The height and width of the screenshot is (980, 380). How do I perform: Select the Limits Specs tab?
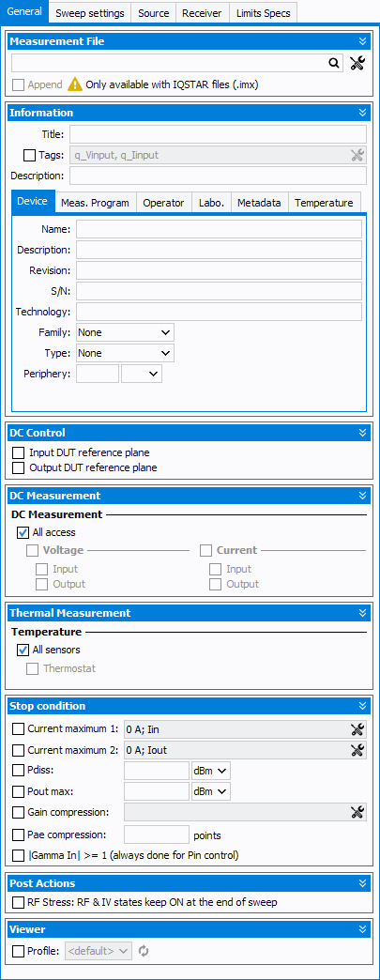(x=263, y=13)
